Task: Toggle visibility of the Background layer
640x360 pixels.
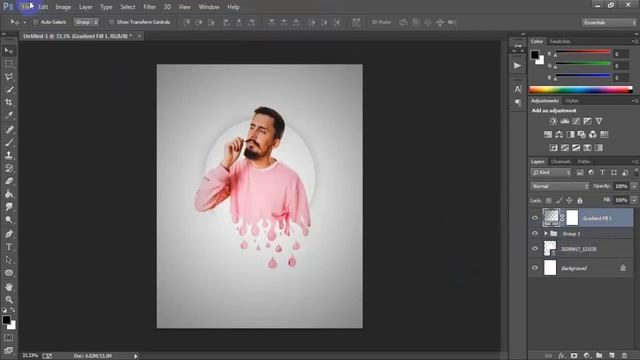Action: coord(535,268)
